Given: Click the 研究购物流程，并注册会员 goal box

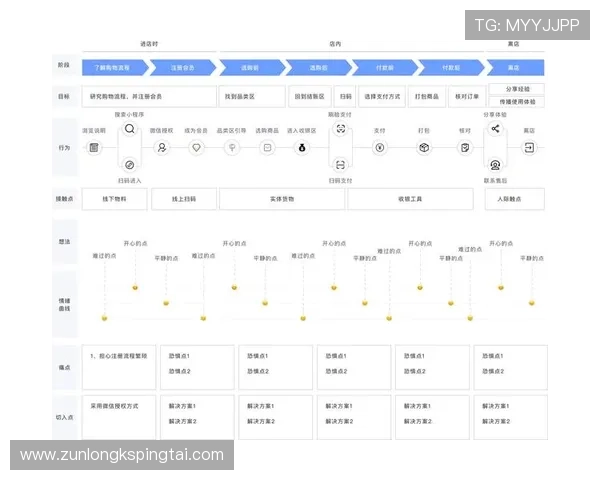Looking at the screenshot, I should pyautogui.click(x=149, y=96).
